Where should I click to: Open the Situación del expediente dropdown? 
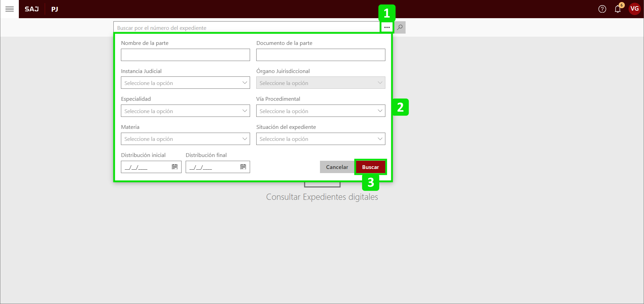point(321,139)
